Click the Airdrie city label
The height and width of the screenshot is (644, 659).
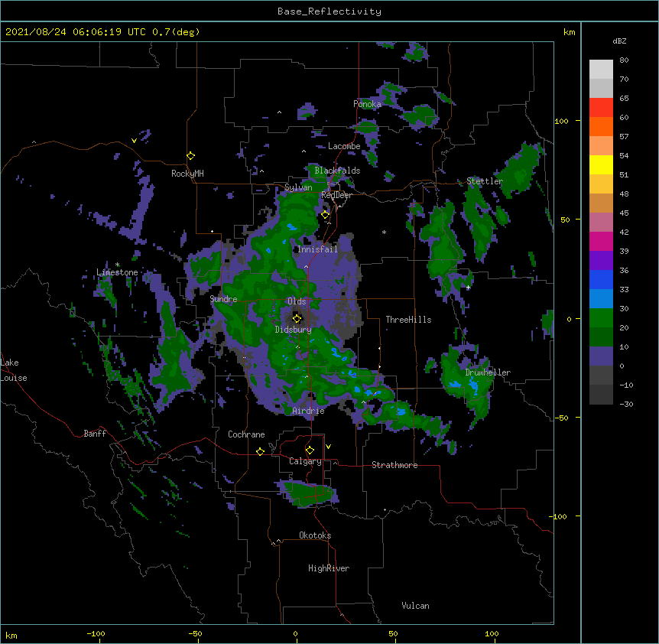point(309,411)
